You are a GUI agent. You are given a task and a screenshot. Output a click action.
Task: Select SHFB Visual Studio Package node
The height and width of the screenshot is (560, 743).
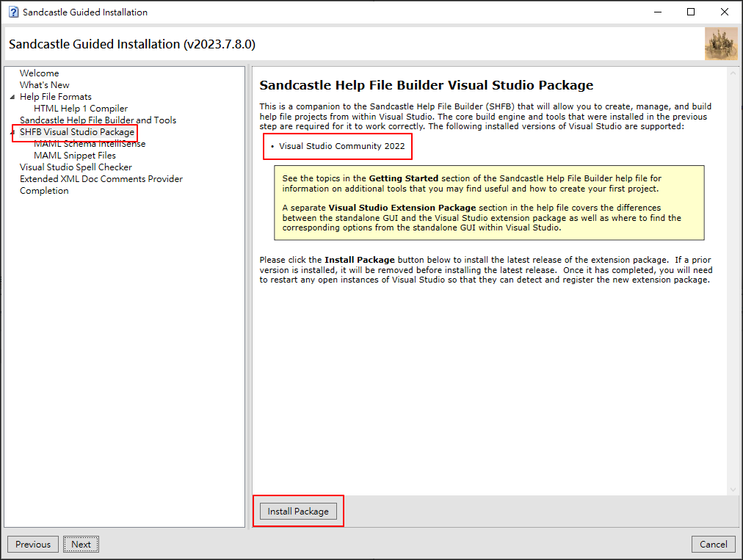pos(77,131)
